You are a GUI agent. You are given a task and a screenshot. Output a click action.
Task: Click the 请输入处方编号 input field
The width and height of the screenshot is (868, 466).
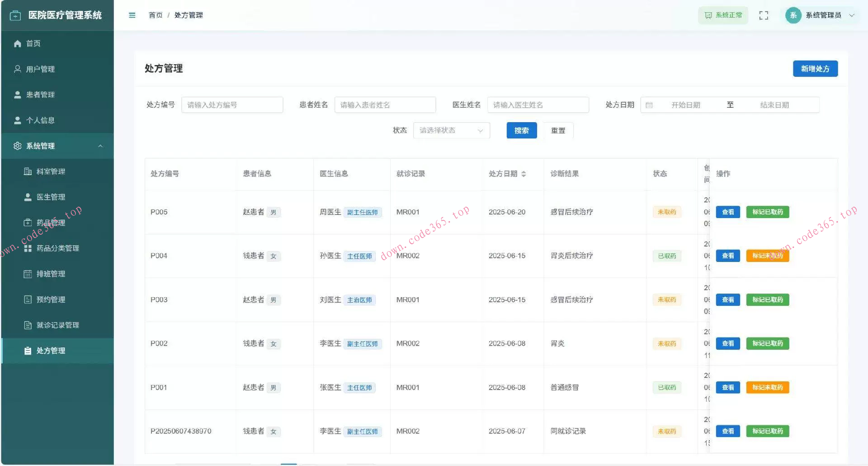232,105
